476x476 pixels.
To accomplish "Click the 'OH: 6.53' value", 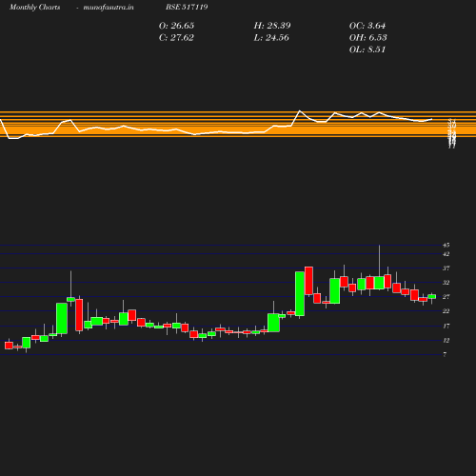I will click(x=368, y=38).
